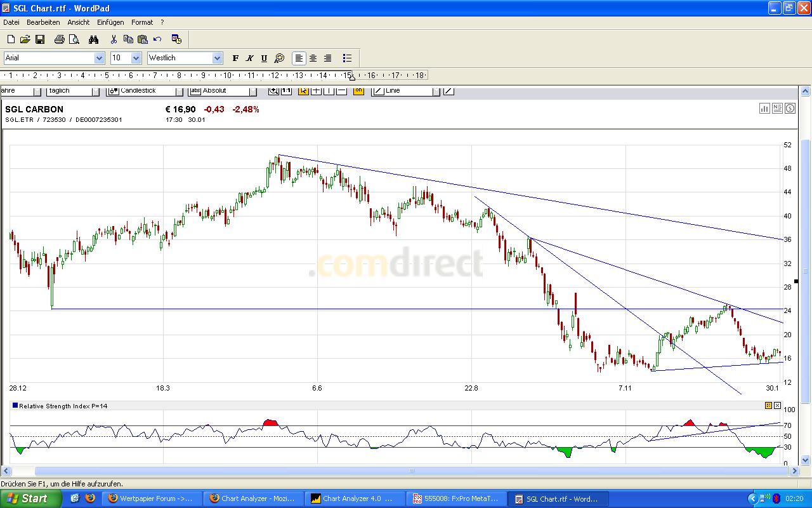Viewport: 812px width, 508px height.
Task: Select the vertical line chart tool
Action: [x=329, y=91]
